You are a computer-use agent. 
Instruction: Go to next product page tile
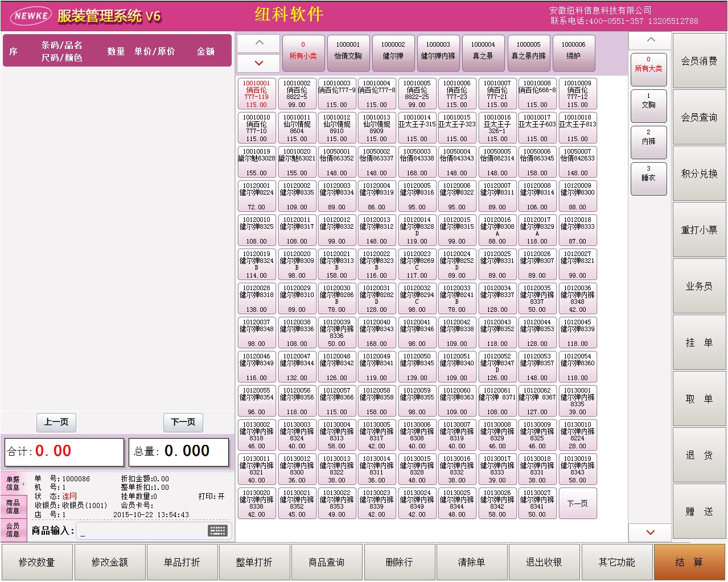(577, 503)
